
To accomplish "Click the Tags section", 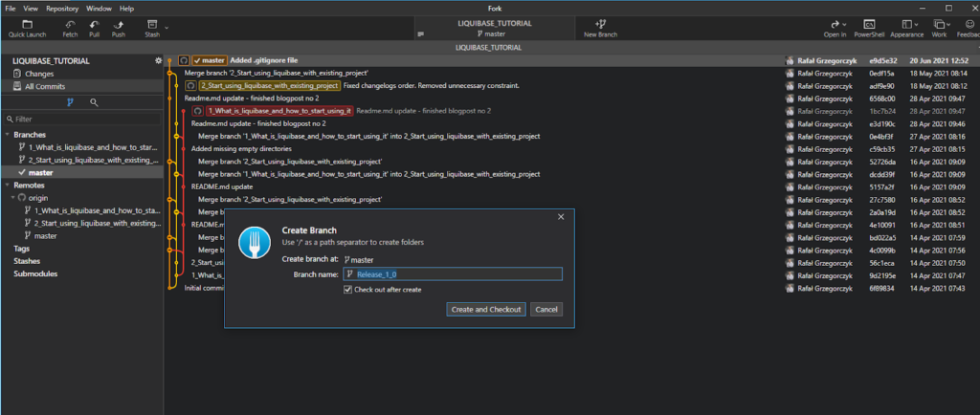I will point(21,249).
